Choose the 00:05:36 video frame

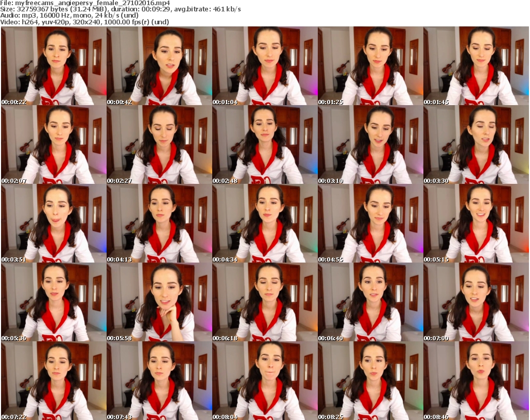[x=53, y=302]
